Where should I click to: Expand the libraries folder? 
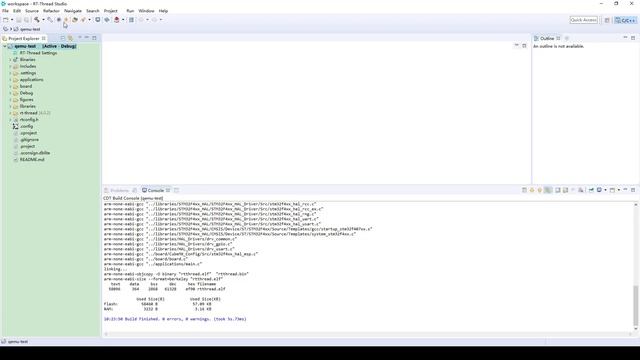coord(10,106)
